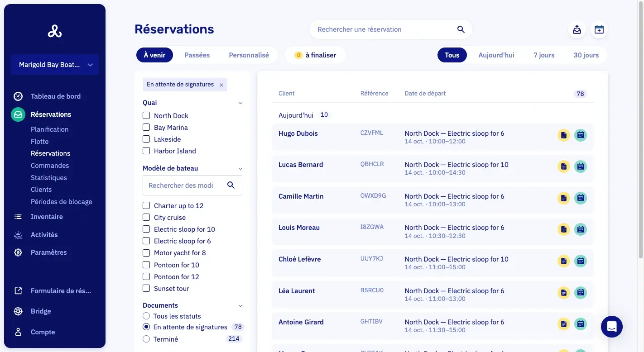The height and width of the screenshot is (352, 644).
Task: Click the Inventaire list icon
Action: [x=18, y=217]
